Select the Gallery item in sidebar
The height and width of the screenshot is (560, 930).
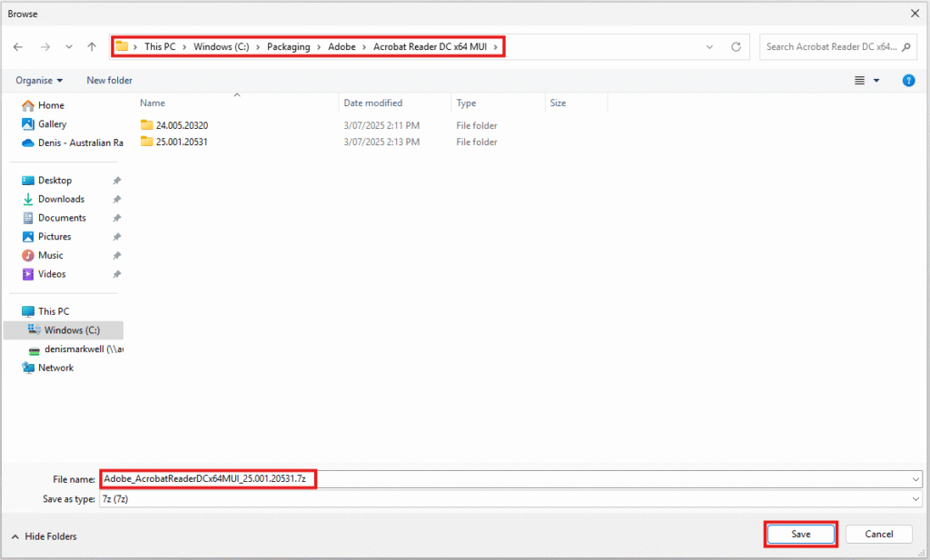point(52,124)
